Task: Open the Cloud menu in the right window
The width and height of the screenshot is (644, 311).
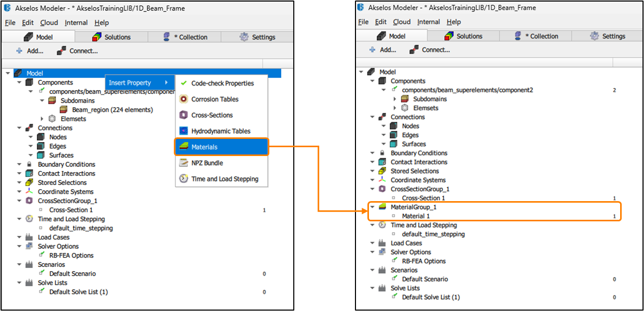Action: click(402, 22)
